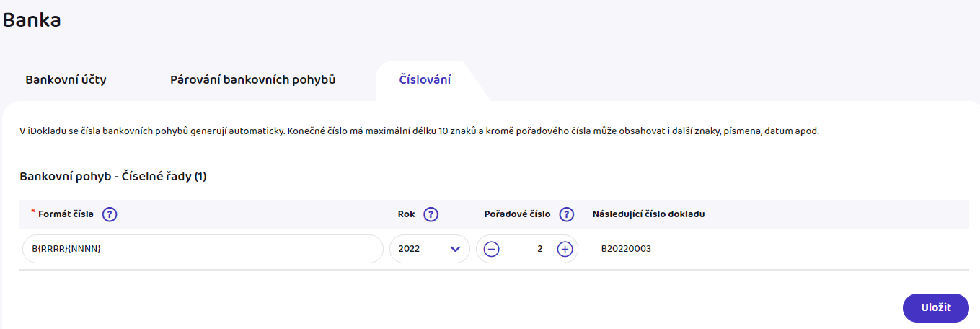The height and width of the screenshot is (329, 980).
Task: Click the Následující číslo dokladu column header
Action: coord(649,214)
